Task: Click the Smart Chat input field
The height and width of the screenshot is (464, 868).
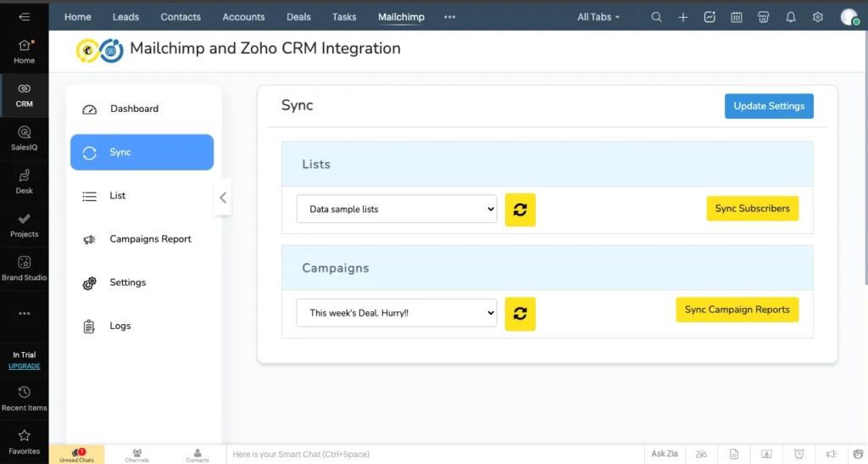Action: [x=435, y=454]
